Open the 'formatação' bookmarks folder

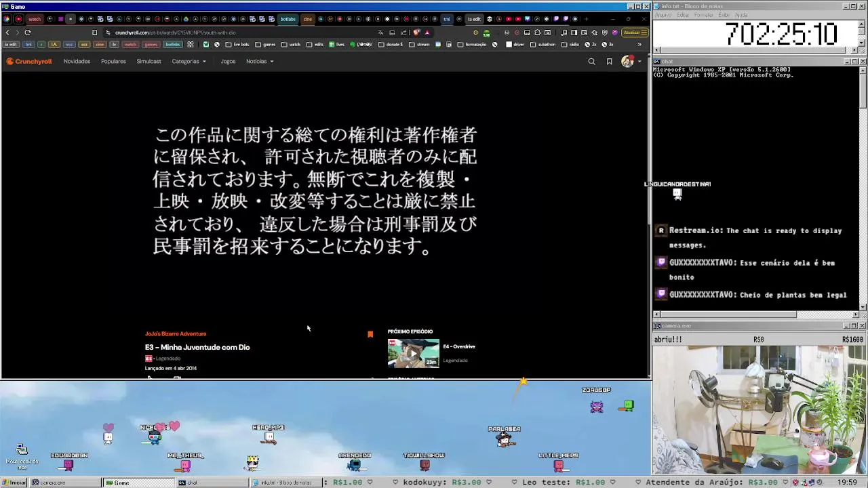[x=472, y=45]
